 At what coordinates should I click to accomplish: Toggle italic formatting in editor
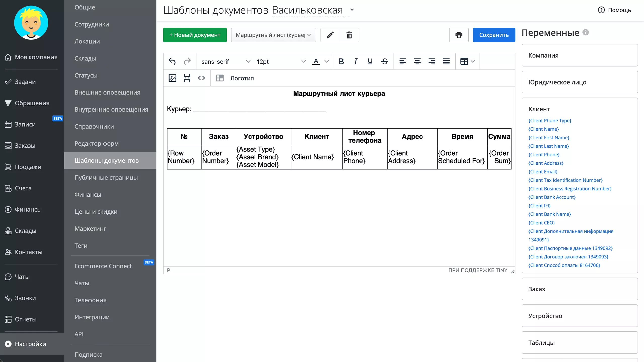355,61
